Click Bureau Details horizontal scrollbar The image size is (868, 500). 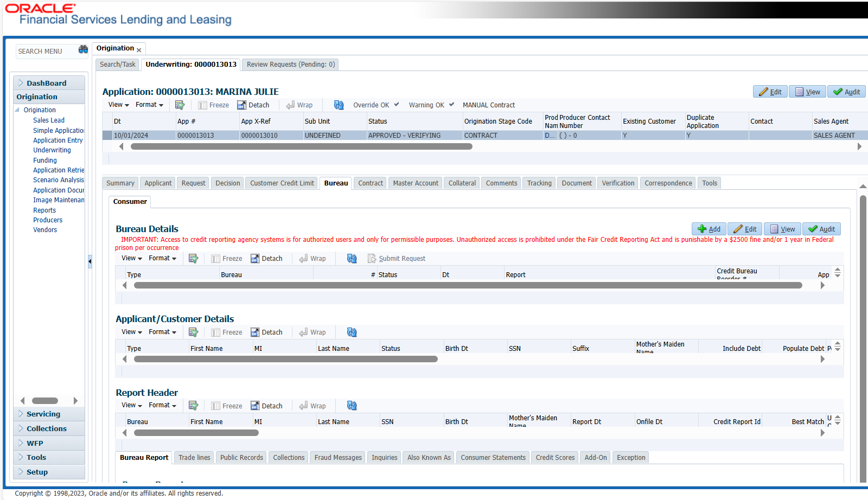(x=468, y=285)
